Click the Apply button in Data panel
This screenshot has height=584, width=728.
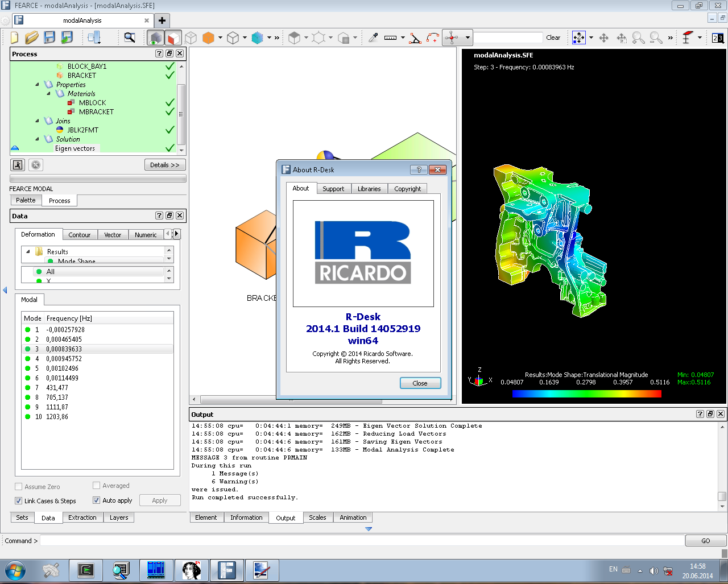point(160,500)
